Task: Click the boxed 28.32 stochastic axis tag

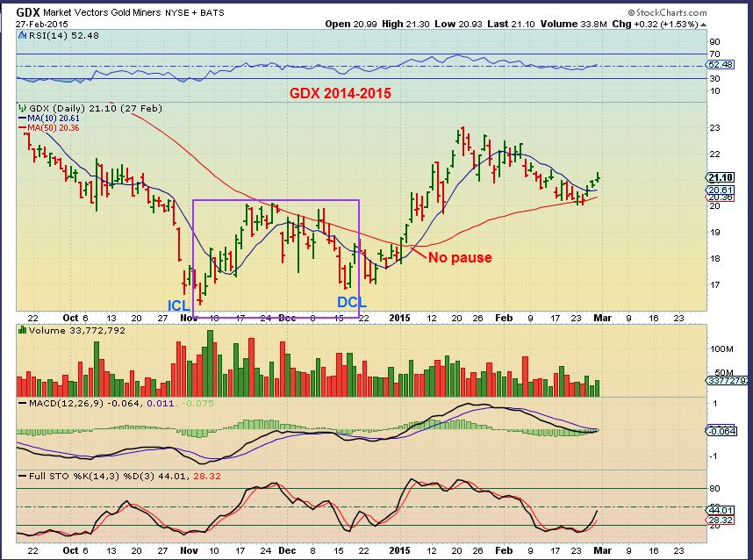Action: click(721, 521)
